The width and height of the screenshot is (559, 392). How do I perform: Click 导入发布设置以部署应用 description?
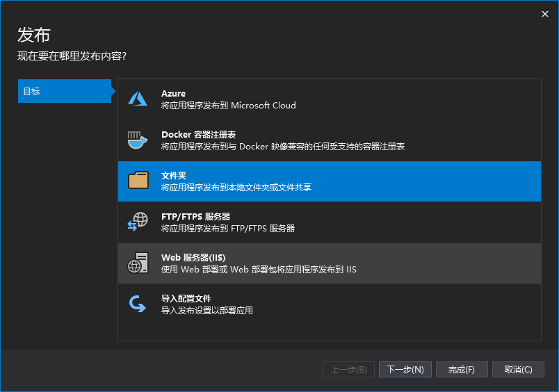pyautogui.click(x=207, y=311)
